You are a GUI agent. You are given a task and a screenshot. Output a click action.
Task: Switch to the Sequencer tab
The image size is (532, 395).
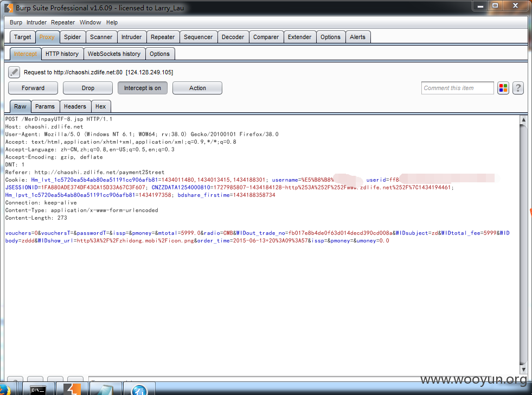198,37
